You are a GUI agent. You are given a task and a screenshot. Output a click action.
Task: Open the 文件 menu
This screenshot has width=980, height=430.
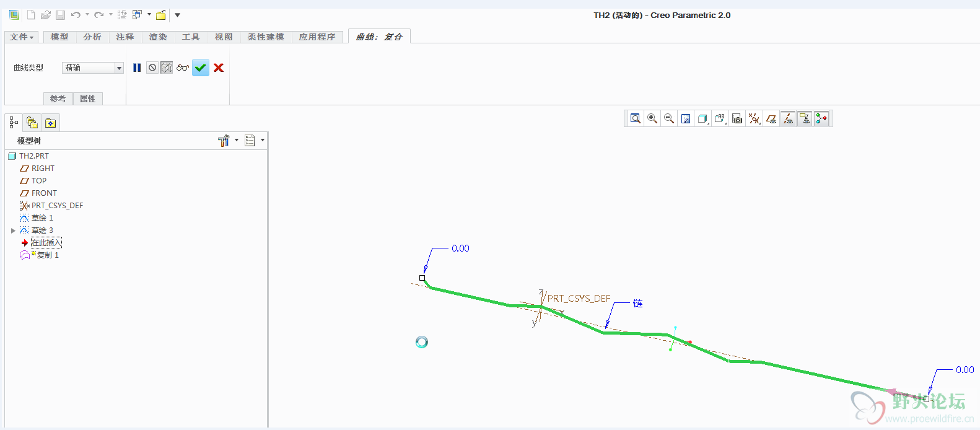pos(22,37)
